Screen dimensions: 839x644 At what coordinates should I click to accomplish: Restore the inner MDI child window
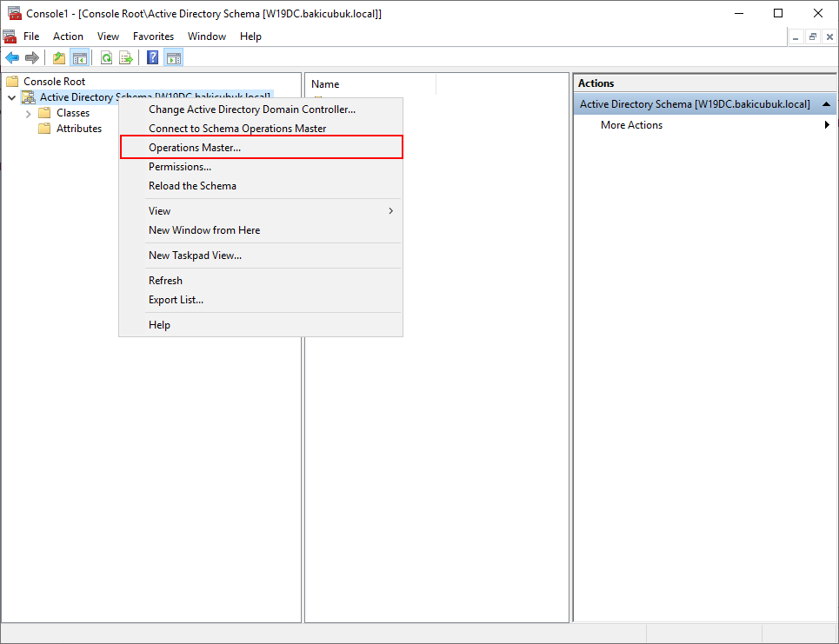point(813,37)
